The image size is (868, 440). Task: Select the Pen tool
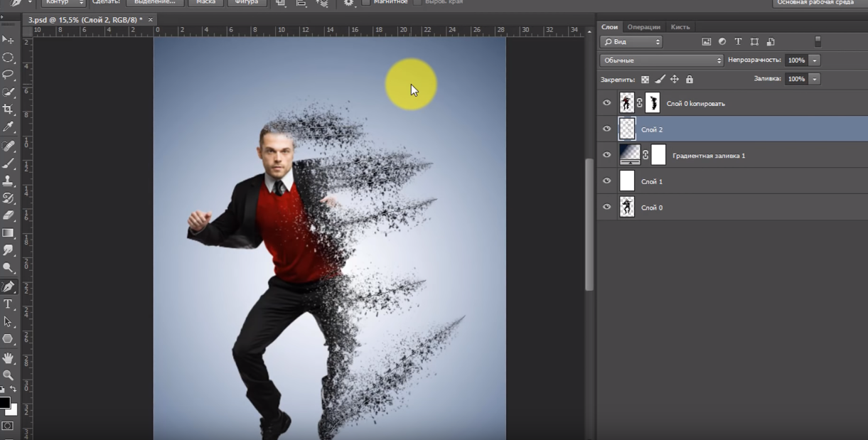(8, 286)
